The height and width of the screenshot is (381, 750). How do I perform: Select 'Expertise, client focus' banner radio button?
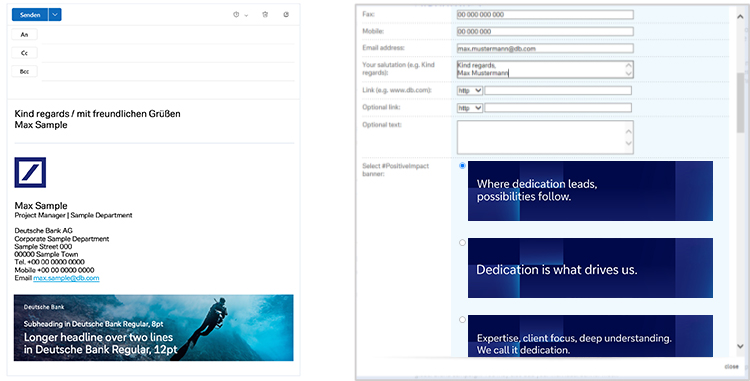click(462, 320)
